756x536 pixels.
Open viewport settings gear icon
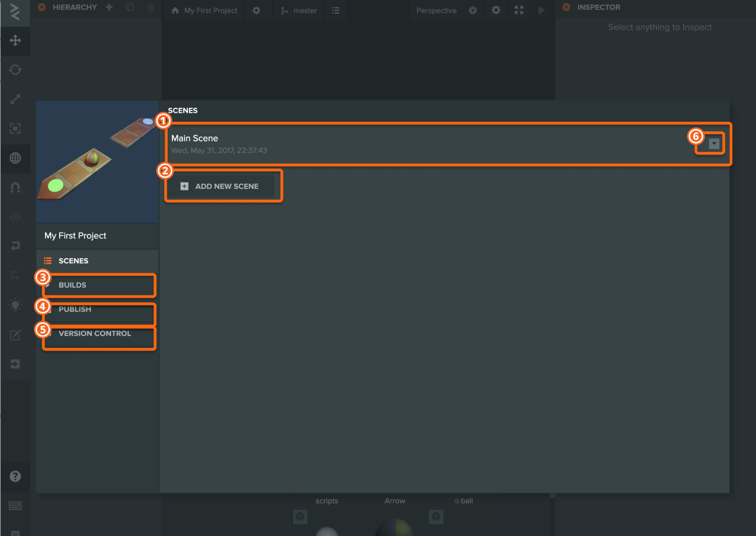click(496, 11)
